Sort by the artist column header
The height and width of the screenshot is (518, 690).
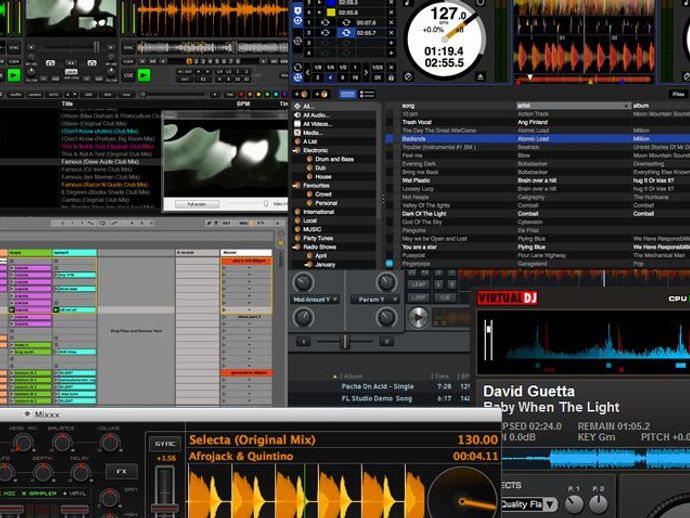coord(573,106)
